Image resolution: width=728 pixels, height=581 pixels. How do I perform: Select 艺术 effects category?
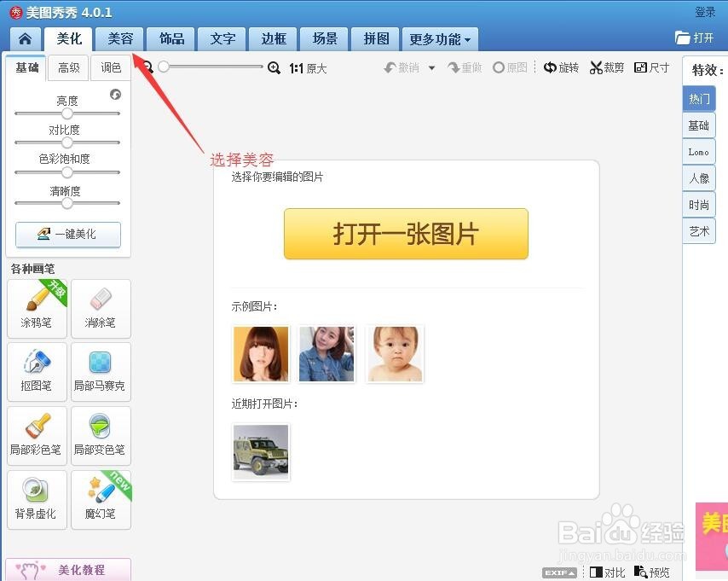699,231
